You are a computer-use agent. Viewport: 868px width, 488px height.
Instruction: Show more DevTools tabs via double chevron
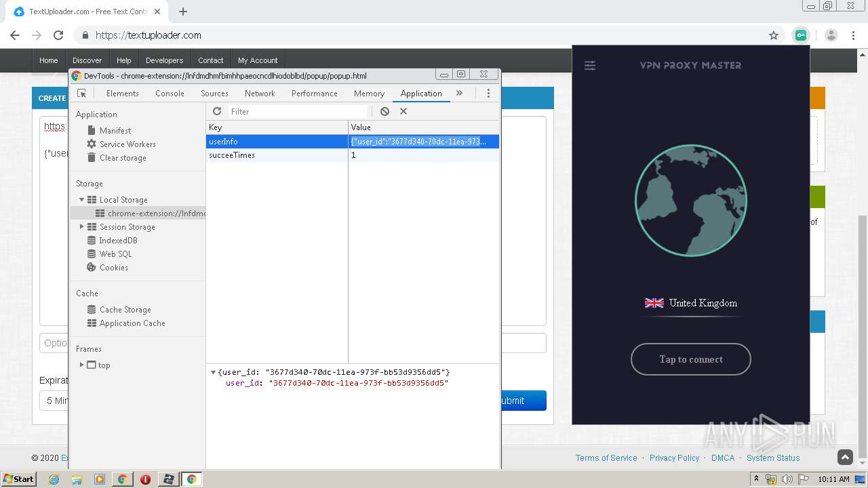(459, 93)
